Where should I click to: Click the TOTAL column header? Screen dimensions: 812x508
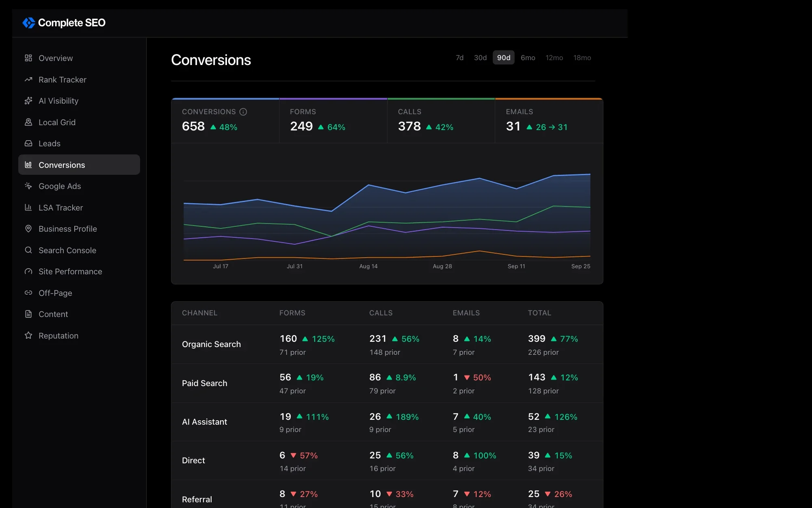pyautogui.click(x=539, y=313)
